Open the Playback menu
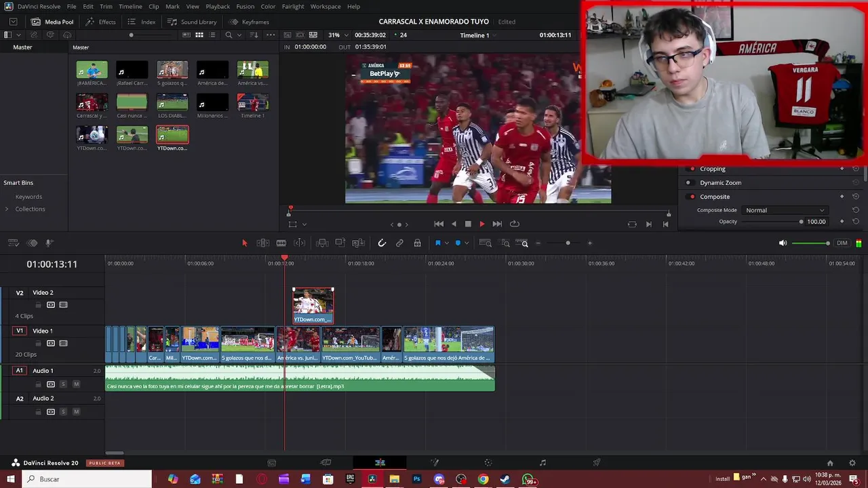Screen dimensions: 868x488 218,7
